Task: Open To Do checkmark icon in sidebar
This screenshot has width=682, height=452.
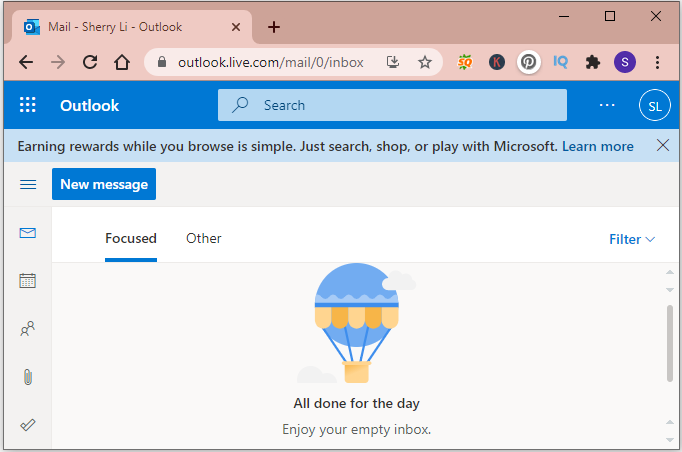Action: (28, 425)
